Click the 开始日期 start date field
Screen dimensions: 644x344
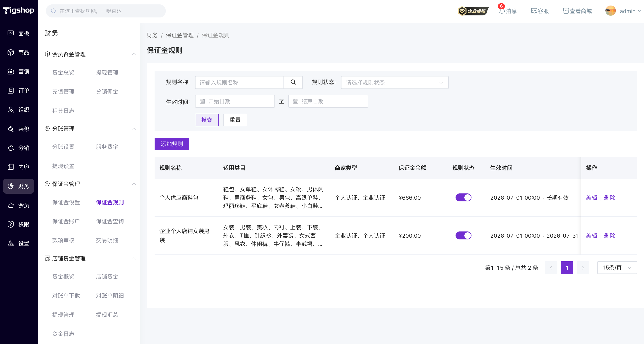pos(235,101)
